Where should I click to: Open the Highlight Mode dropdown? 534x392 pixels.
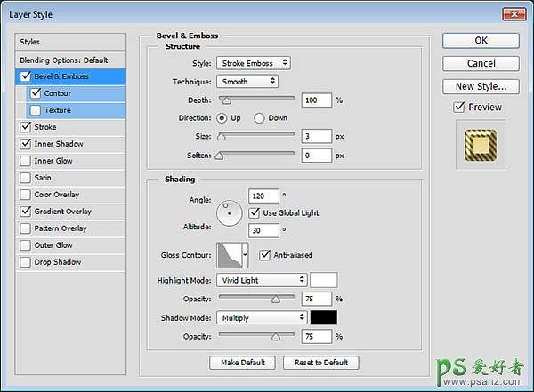262,280
